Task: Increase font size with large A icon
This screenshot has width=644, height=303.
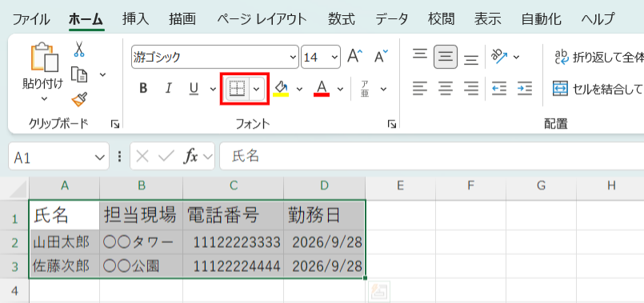Action: tap(355, 57)
